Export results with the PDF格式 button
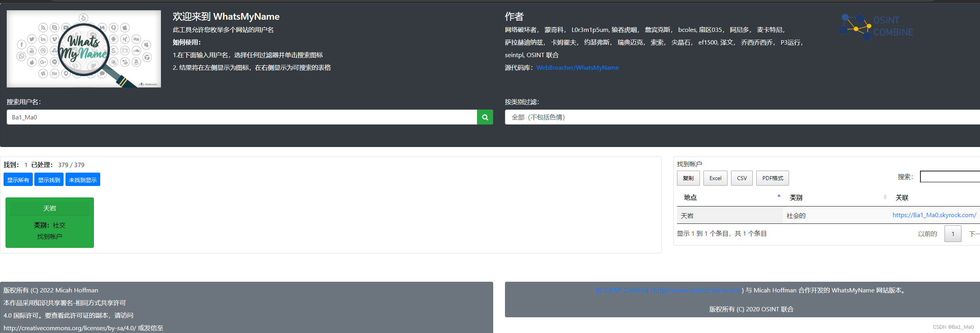The height and width of the screenshot is (333, 980). [772, 178]
